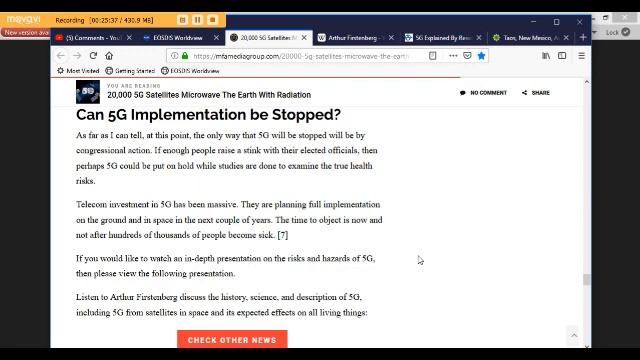The height and width of the screenshot is (360, 640).
Task: Click the page vertical scrollbar thumb
Action: 587,280
